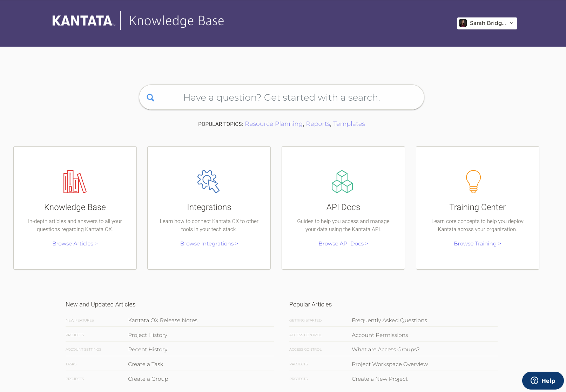Select the Training Center lightbulb icon

click(x=473, y=181)
